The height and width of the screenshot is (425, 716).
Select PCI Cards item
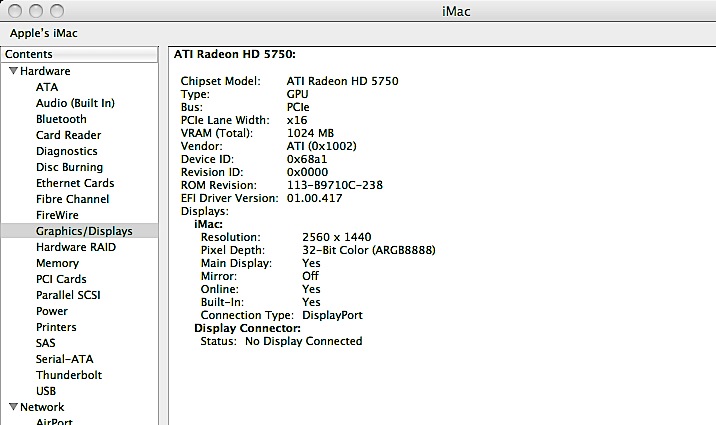(61, 279)
